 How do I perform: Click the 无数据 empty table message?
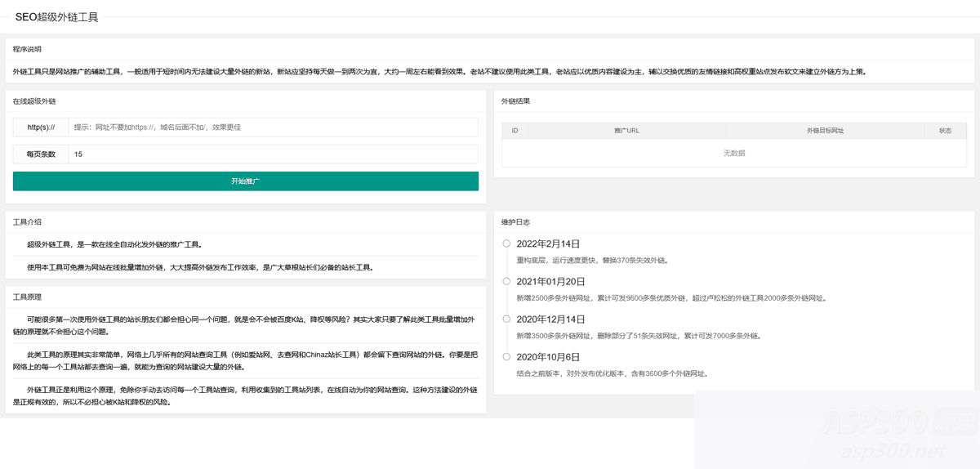coord(733,154)
